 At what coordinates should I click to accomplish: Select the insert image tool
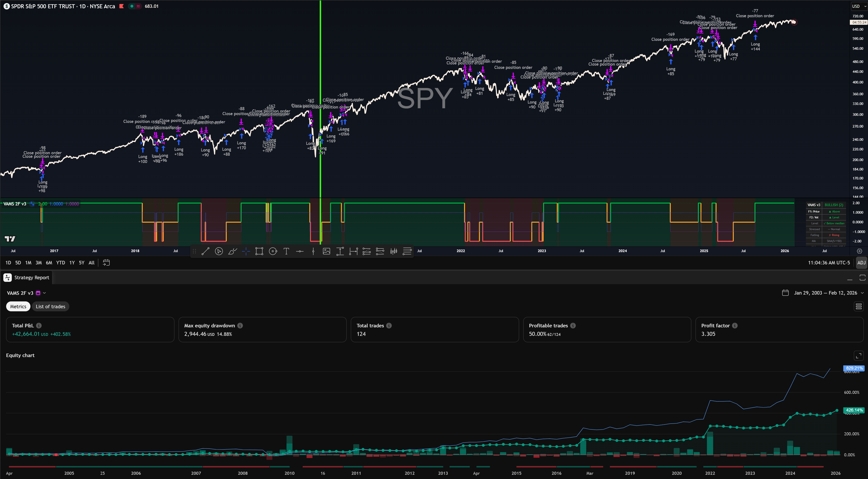pos(327,251)
